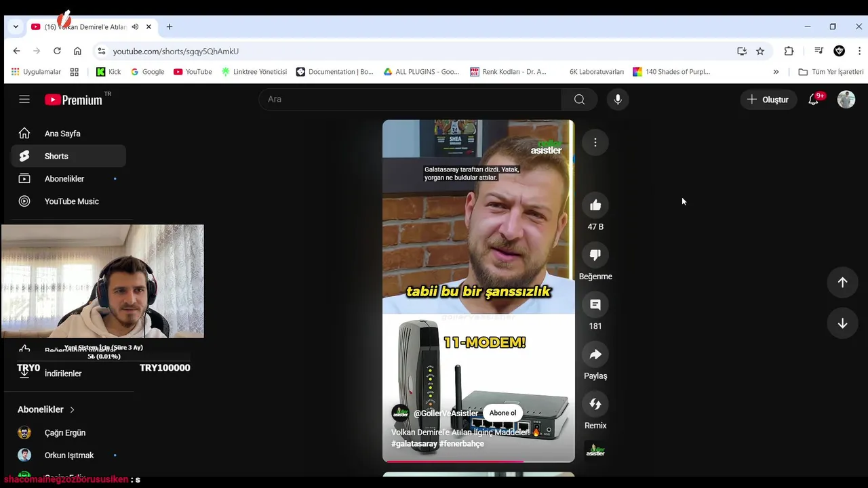The height and width of the screenshot is (488, 868).
Task: Click the Chrome address bar URL
Action: click(176, 51)
